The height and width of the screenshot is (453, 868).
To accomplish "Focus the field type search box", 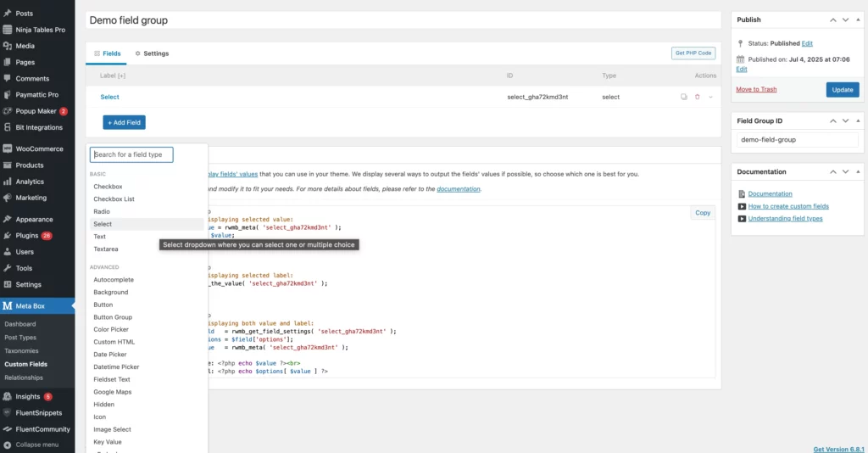I will point(131,154).
